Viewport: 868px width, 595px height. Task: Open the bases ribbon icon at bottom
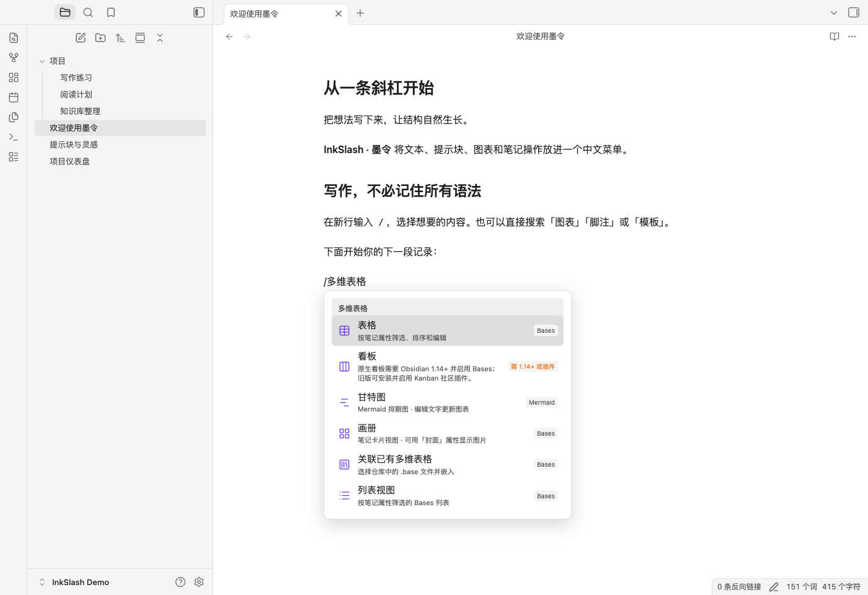coord(14,157)
